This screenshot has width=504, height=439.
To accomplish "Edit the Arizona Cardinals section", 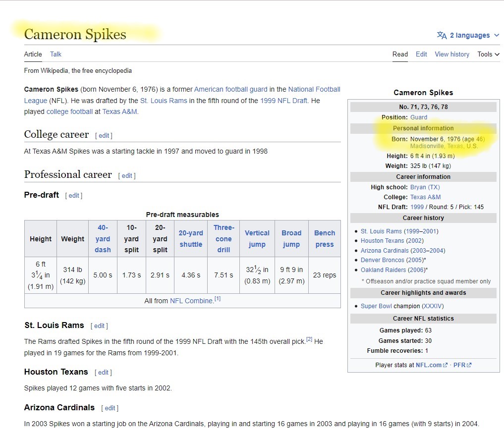I will pos(110,408).
